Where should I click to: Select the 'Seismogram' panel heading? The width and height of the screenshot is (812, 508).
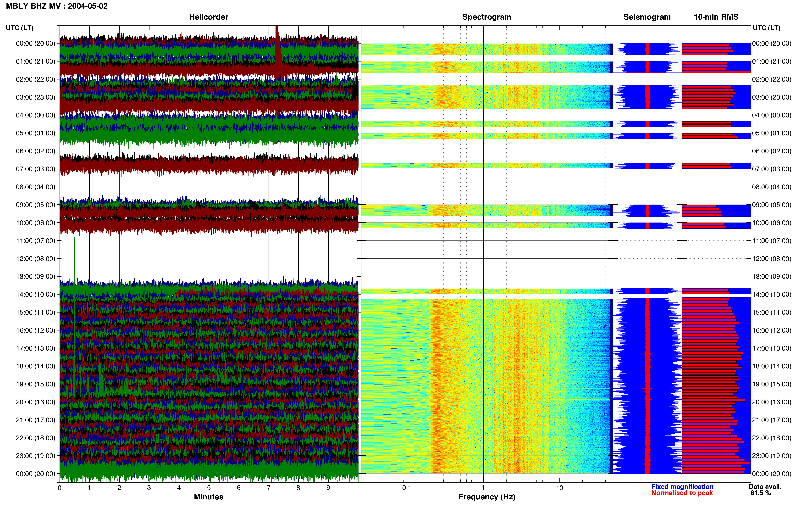[x=647, y=17]
